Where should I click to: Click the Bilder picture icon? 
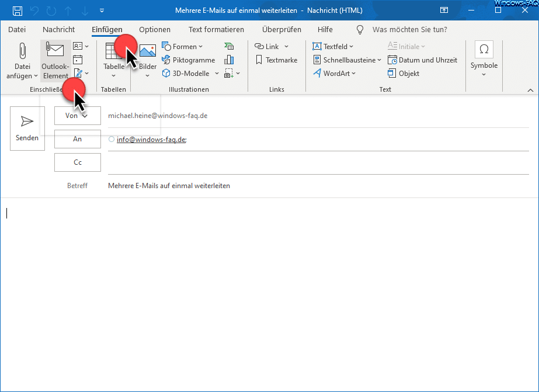[148, 51]
